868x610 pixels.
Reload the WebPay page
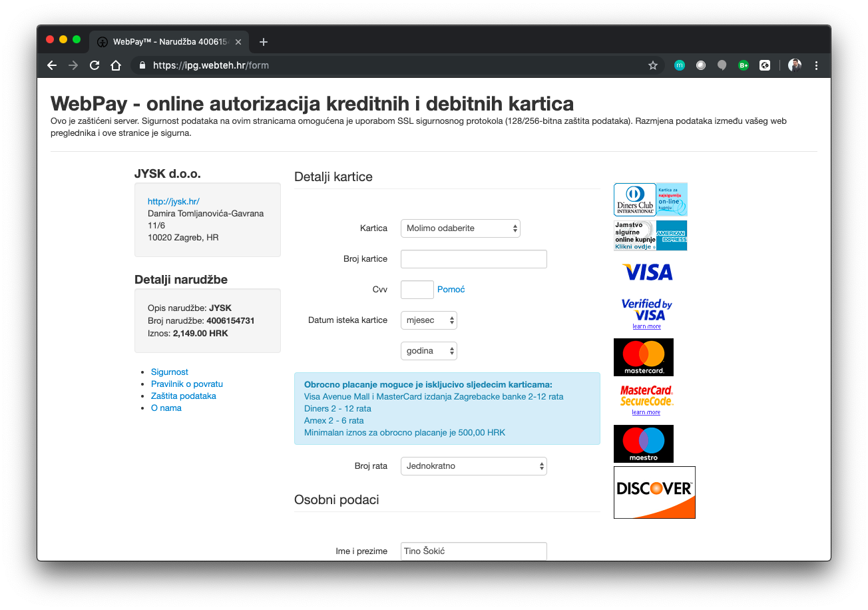[95, 65]
